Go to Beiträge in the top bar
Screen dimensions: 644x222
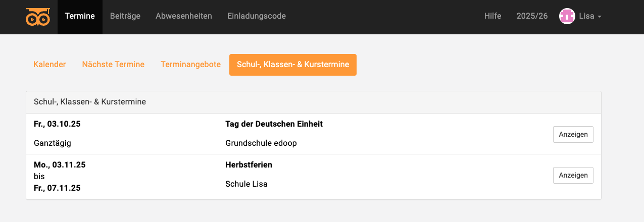(x=125, y=16)
